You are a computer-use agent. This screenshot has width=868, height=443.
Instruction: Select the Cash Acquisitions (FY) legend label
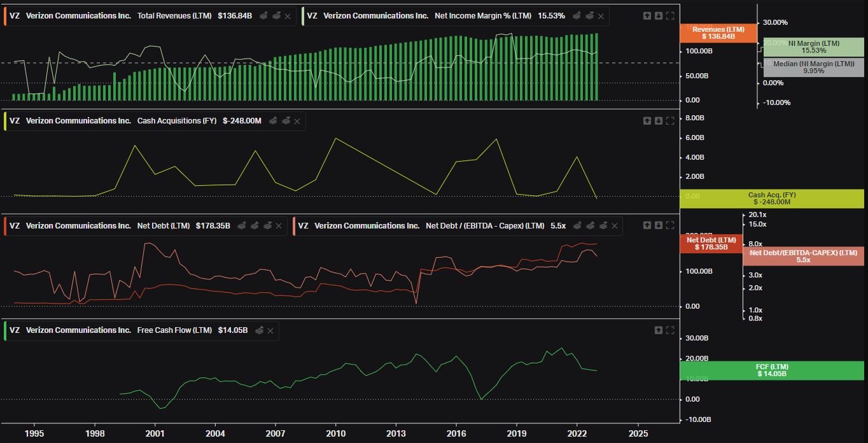pos(177,121)
